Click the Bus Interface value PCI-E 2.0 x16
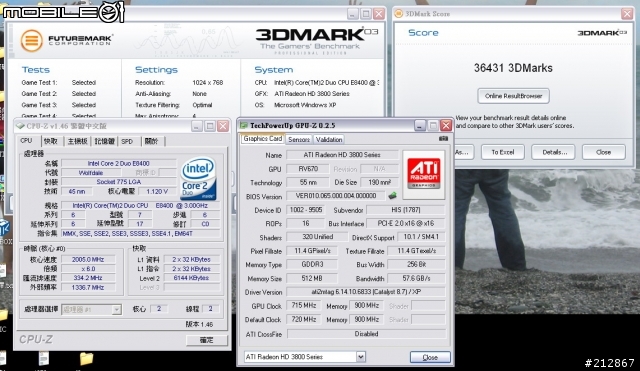The width and height of the screenshot is (640, 371). pos(406,224)
